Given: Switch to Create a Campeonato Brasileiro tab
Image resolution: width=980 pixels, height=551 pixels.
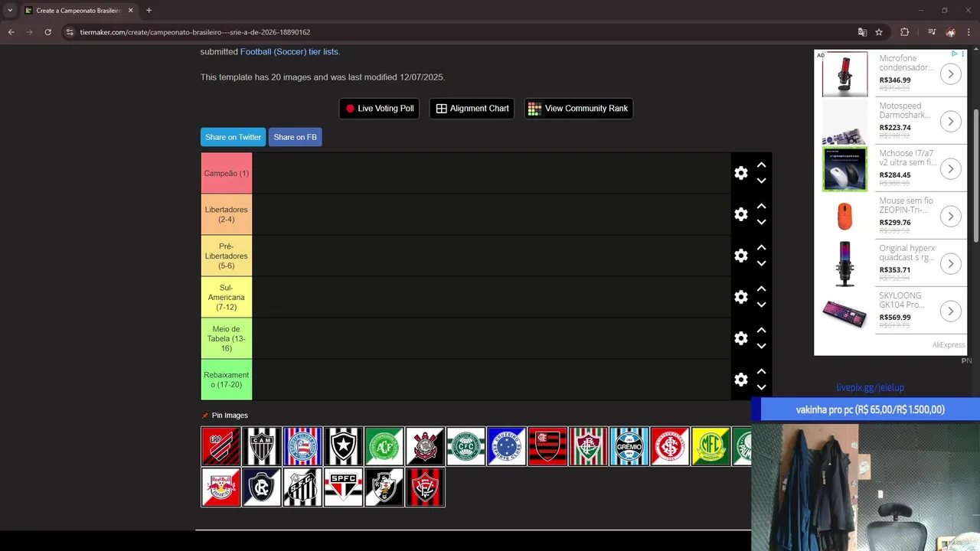Looking at the screenshot, I should tap(79, 11).
